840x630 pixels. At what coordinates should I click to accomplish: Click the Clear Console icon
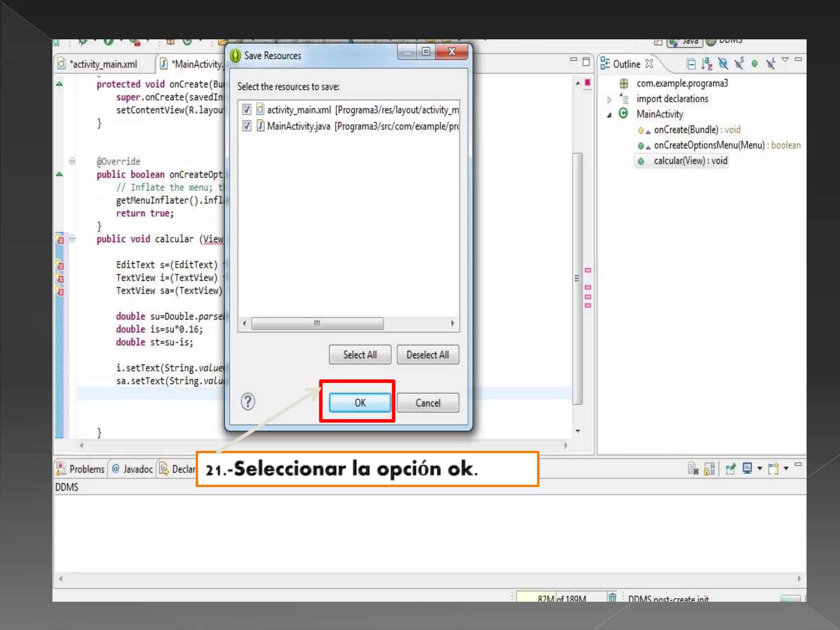click(x=693, y=469)
